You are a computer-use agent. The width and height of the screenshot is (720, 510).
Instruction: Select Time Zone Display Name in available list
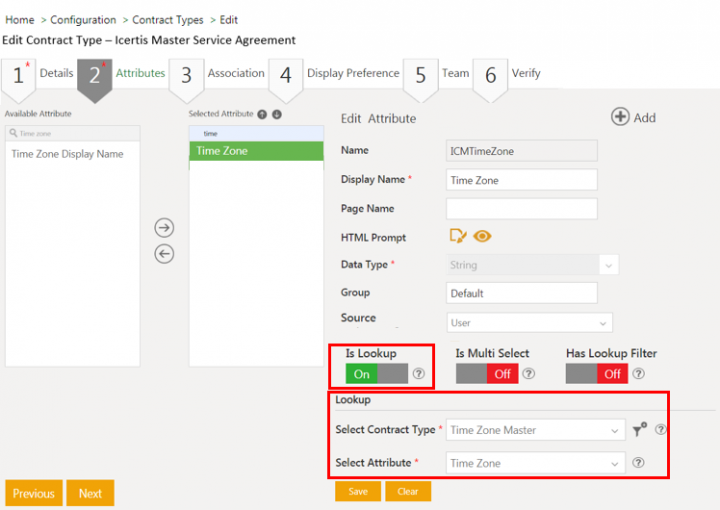click(x=68, y=154)
